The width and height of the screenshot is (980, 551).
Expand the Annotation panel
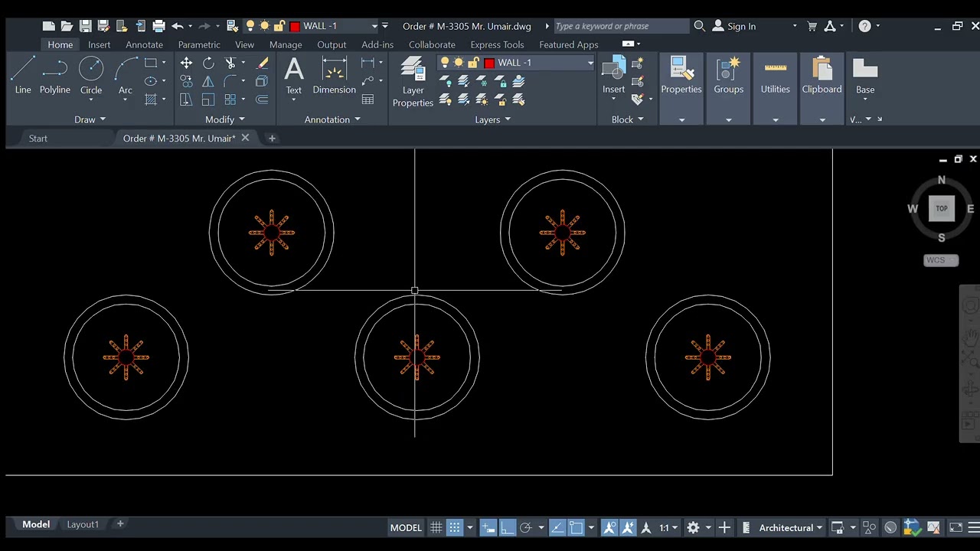[x=332, y=119]
